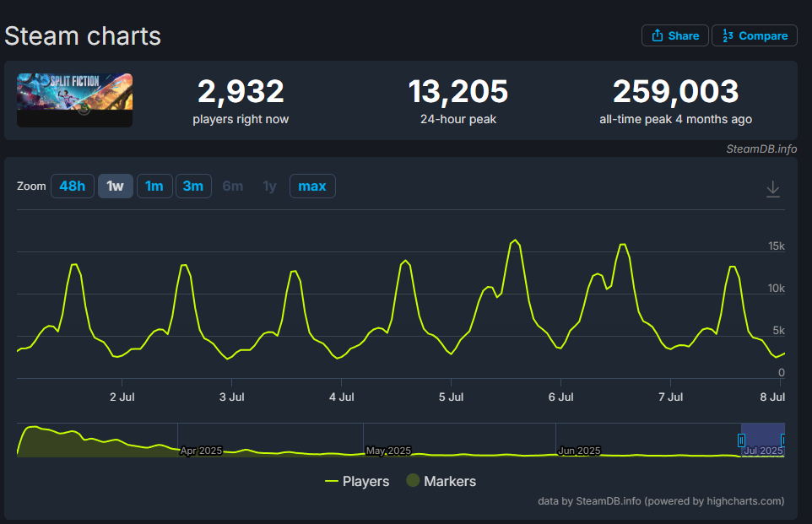Open the highcharts.com attribution link
The width and height of the screenshot is (812, 524).
[x=746, y=500]
